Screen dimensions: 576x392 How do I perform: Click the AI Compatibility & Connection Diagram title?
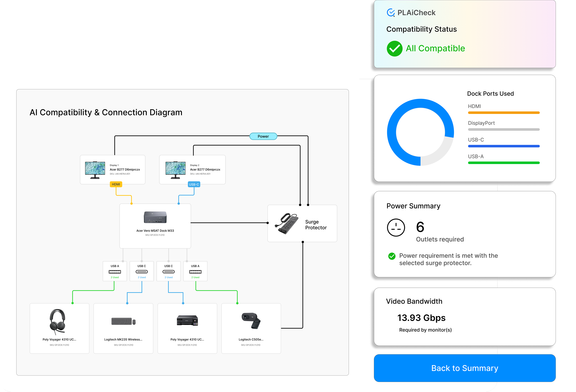click(x=106, y=113)
